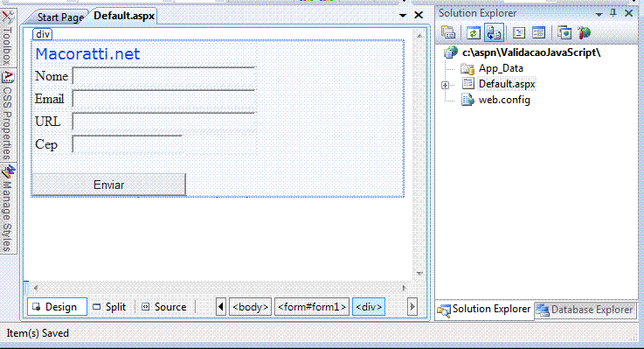Select the Default.aspx document tab
The image size is (644, 349).
click(124, 16)
